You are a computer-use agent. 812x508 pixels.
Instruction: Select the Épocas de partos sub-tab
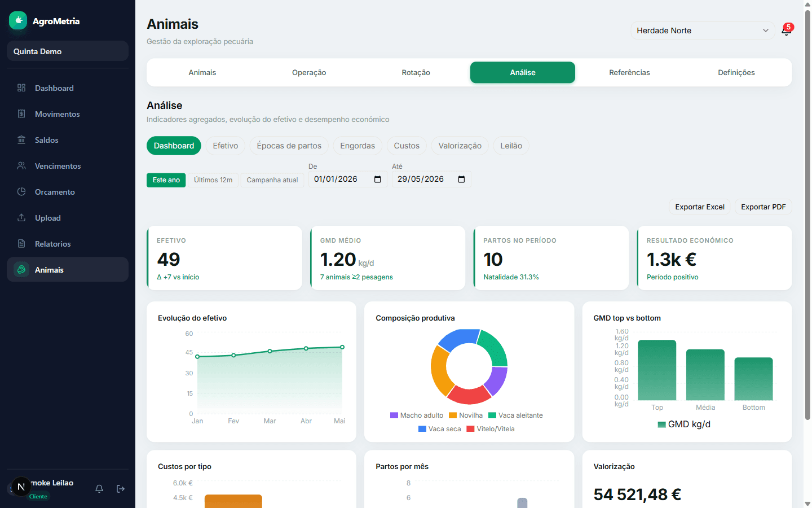click(289, 146)
